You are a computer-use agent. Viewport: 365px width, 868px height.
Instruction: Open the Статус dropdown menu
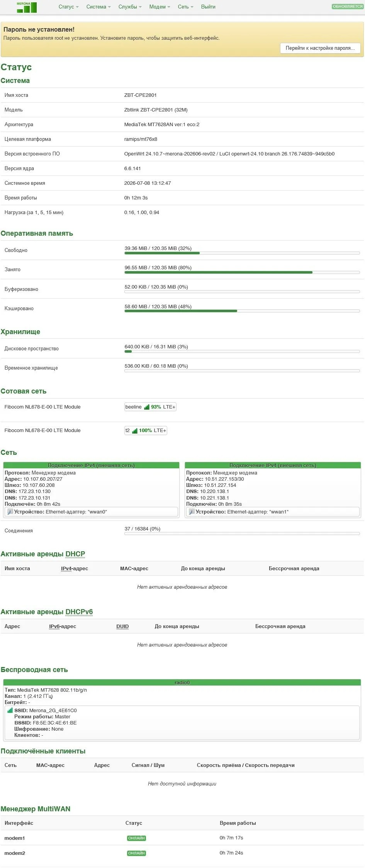[x=68, y=7]
